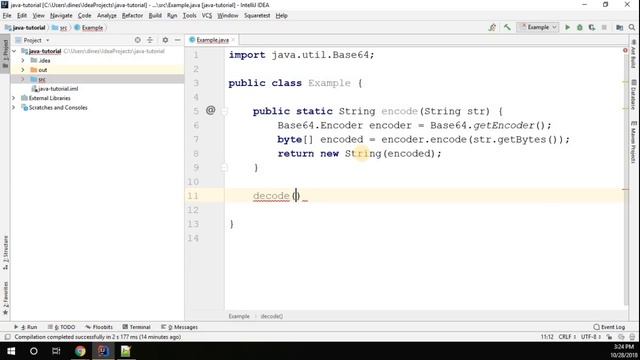Open the third pinned taskbar application icon
Screen dimensions: 640x360
126,351
